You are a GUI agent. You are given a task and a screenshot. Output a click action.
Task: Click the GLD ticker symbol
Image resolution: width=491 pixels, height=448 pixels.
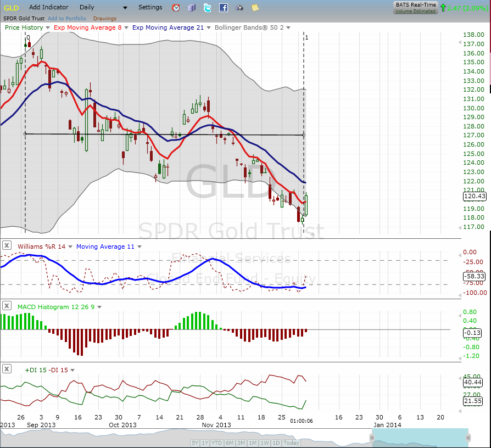[12, 8]
